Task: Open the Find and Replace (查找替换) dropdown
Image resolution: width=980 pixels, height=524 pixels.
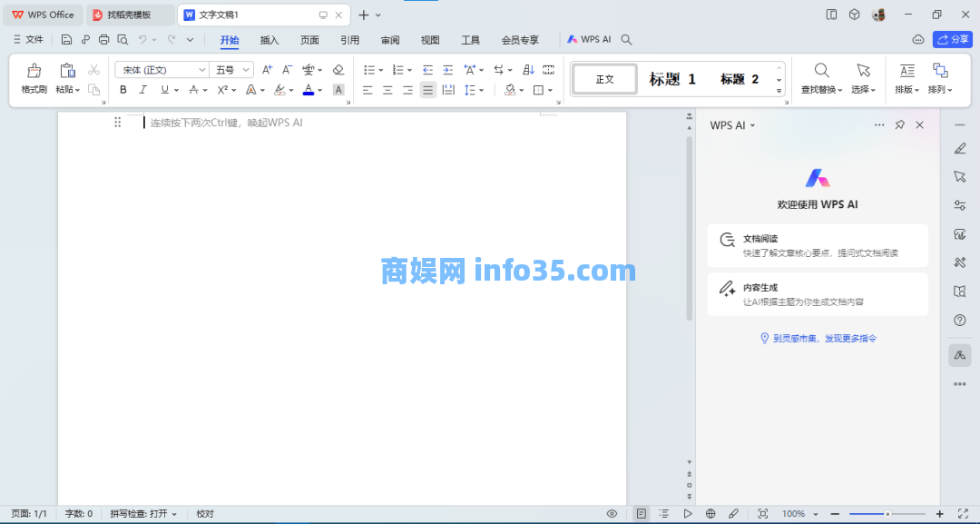Action: click(x=822, y=89)
